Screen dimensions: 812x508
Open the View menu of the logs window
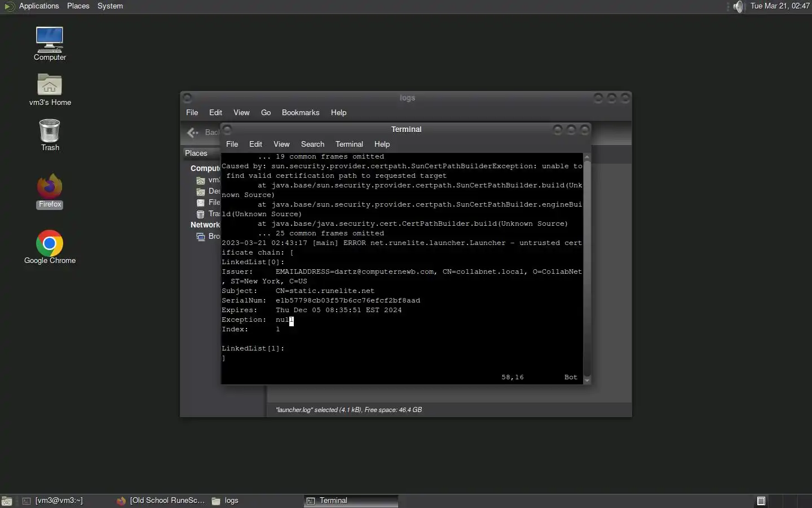coord(241,112)
